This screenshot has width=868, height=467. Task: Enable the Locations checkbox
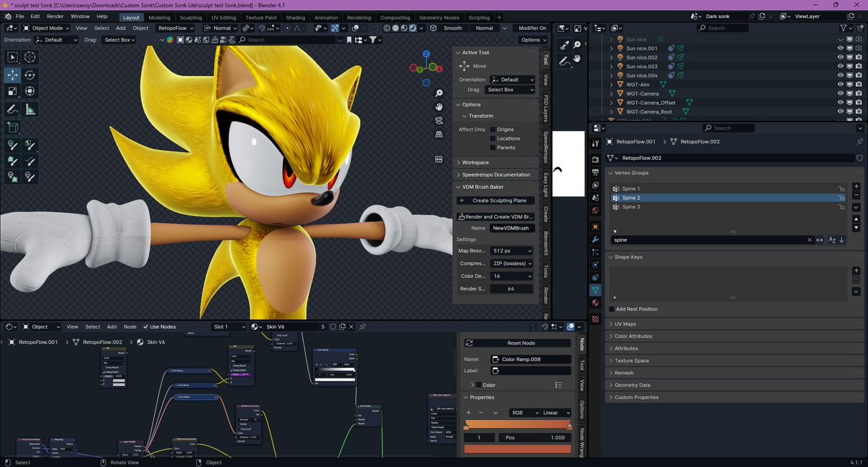pos(493,138)
